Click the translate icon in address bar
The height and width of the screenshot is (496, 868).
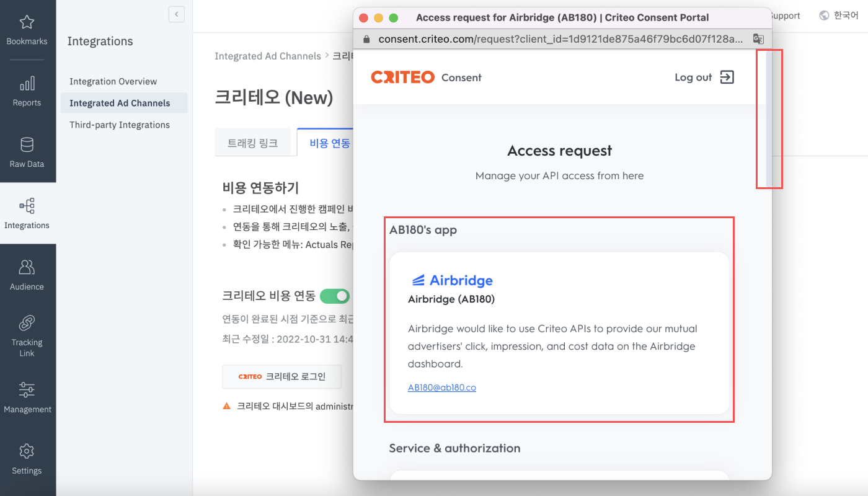(758, 39)
